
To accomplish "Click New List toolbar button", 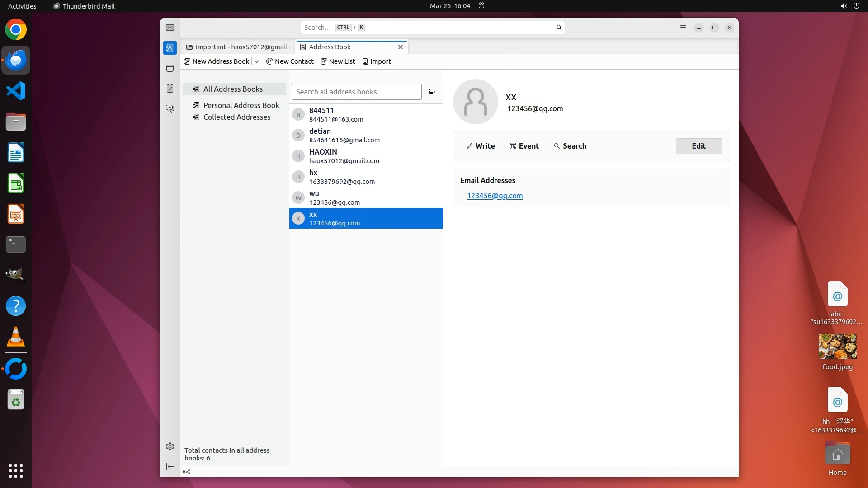I will pos(338,61).
